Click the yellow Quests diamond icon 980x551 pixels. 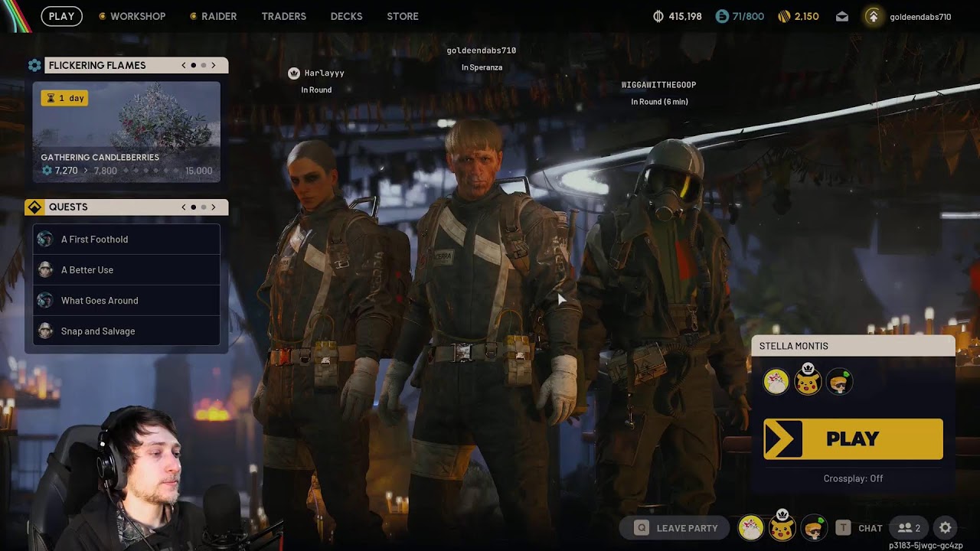(34, 207)
